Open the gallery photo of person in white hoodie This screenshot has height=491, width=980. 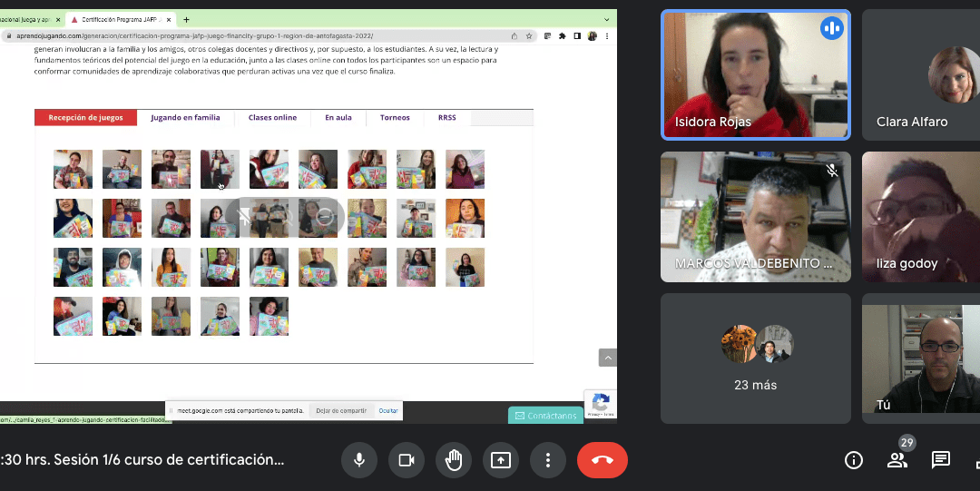tap(122, 267)
